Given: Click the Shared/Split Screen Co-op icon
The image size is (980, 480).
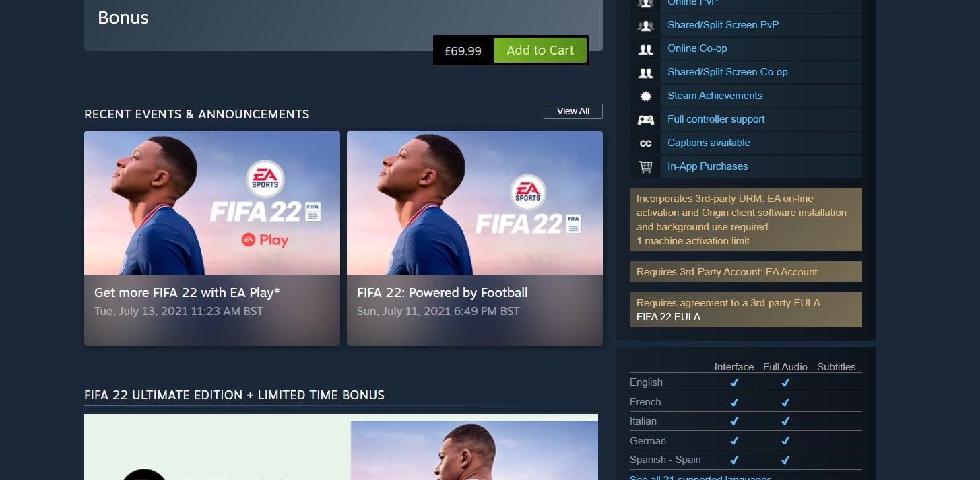Looking at the screenshot, I should click(645, 73).
